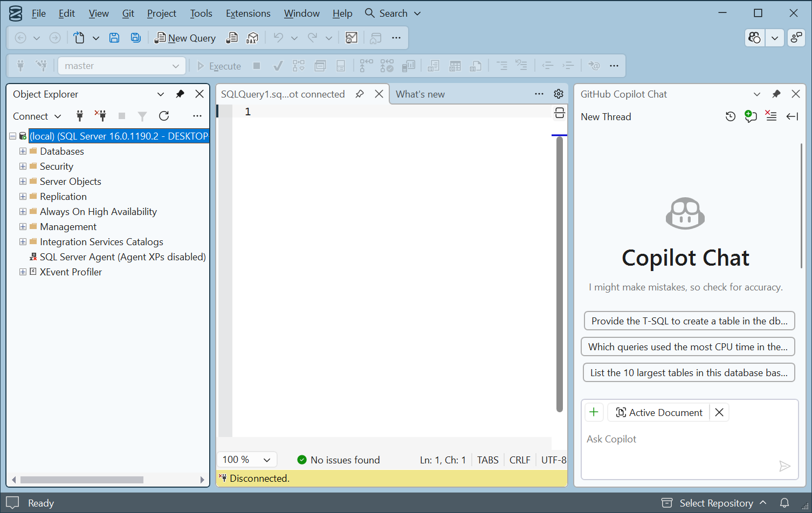
Task: Open the Copilot chat history clock icon
Action: click(731, 116)
